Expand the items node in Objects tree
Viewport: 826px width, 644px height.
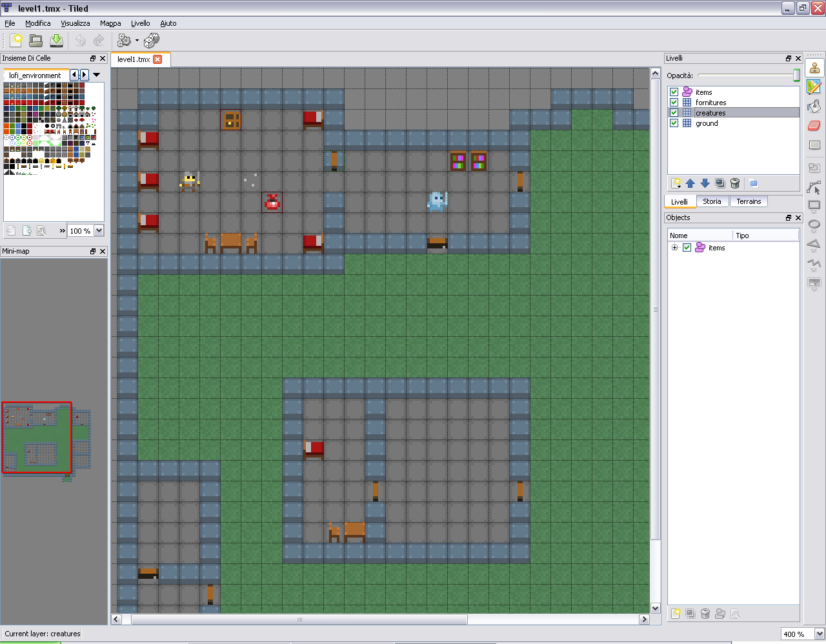click(674, 248)
